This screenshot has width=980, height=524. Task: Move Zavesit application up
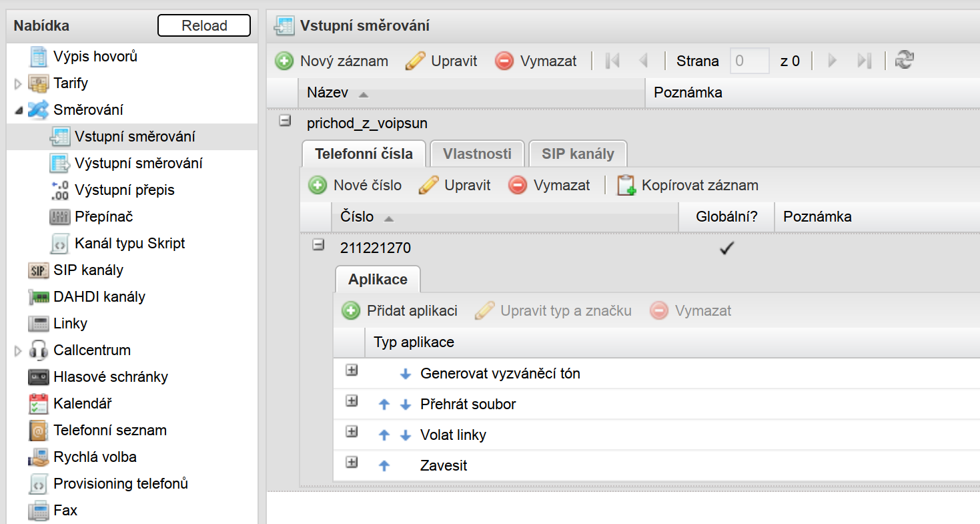point(384,466)
